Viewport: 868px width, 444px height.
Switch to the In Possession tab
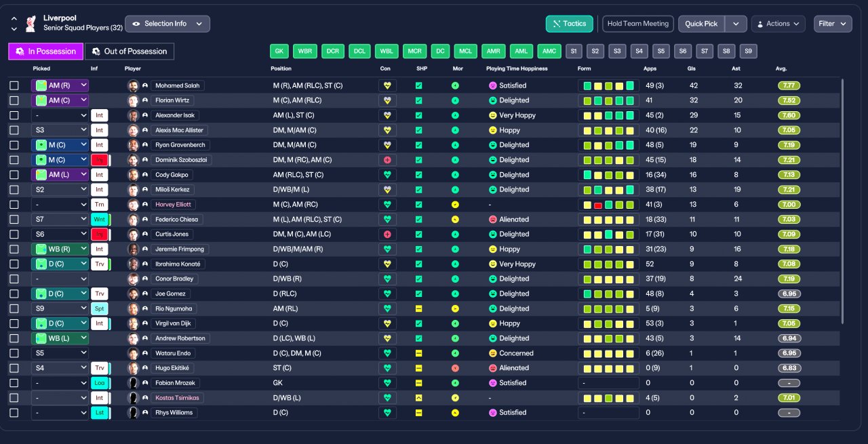[45, 52]
